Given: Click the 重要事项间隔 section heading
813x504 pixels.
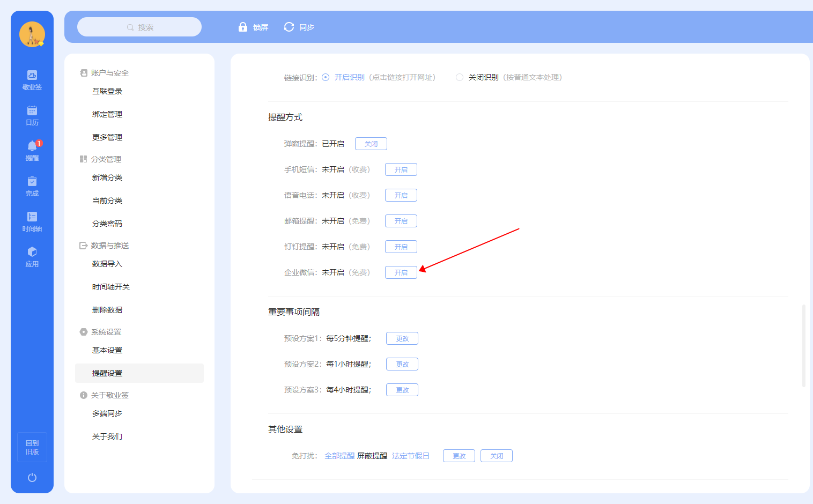Looking at the screenshot, I should click(294, 312).
